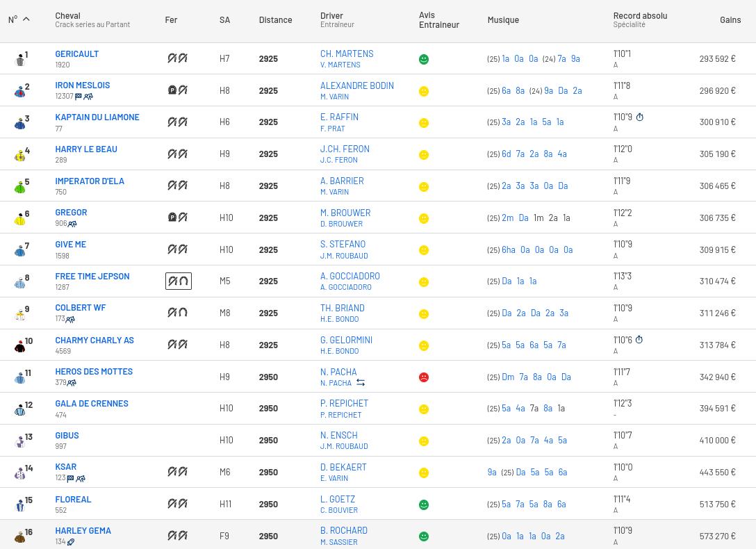Click the boxed horseshoe icons for Free Time Jepson

(x=178, y=281)
